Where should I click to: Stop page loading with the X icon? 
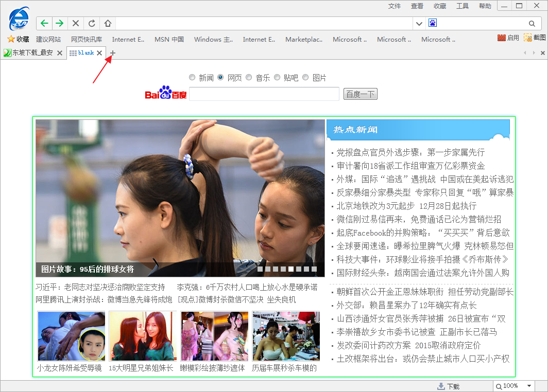[x=76, y=23]
